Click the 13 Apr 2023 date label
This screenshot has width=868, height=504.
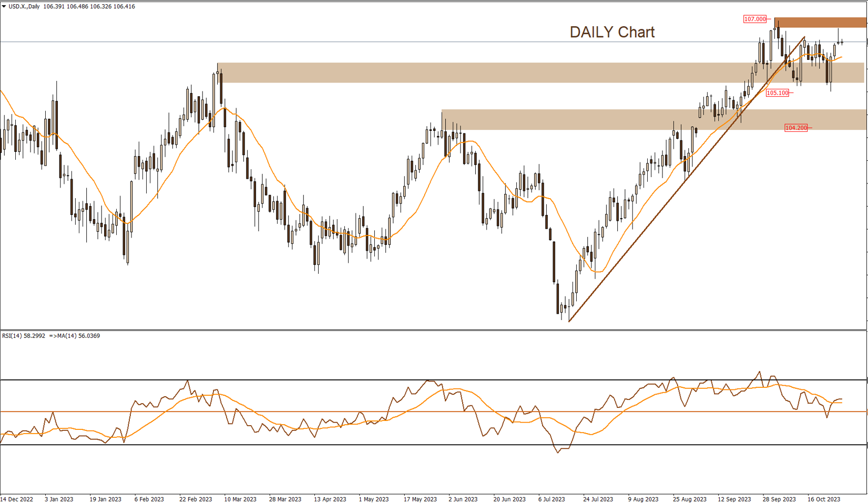click(x=330, y=499)
